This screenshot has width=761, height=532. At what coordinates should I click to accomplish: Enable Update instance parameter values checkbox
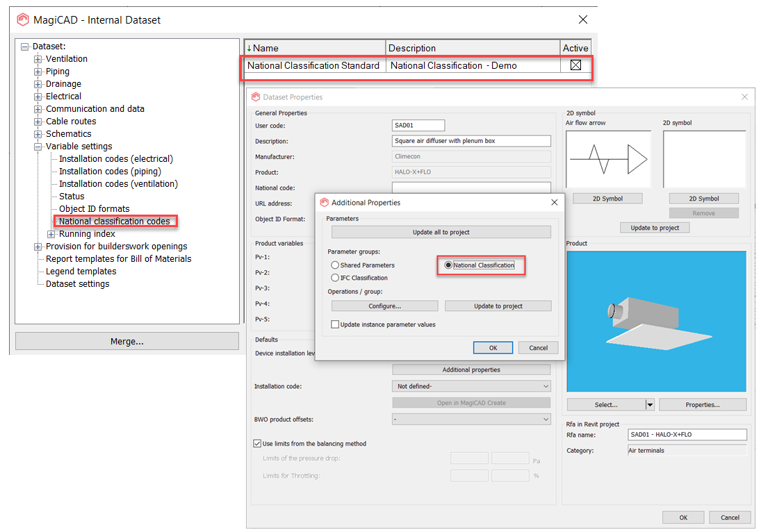point(336,324)
